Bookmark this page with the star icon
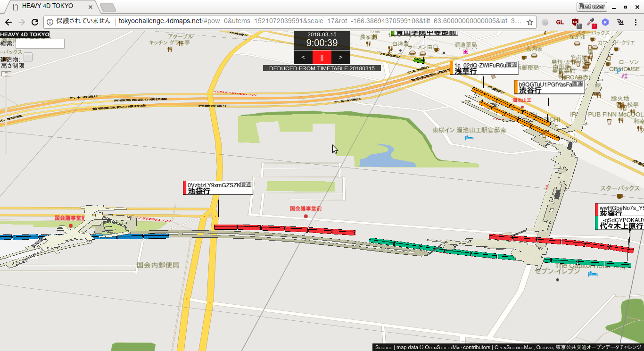This screenshot has width=644, height=351. point(530,22)
